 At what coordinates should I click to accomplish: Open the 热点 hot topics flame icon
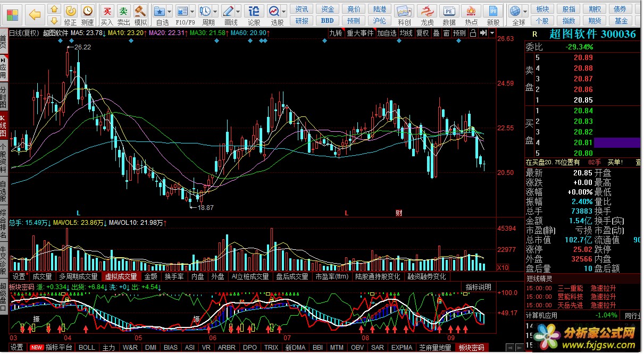471,11
